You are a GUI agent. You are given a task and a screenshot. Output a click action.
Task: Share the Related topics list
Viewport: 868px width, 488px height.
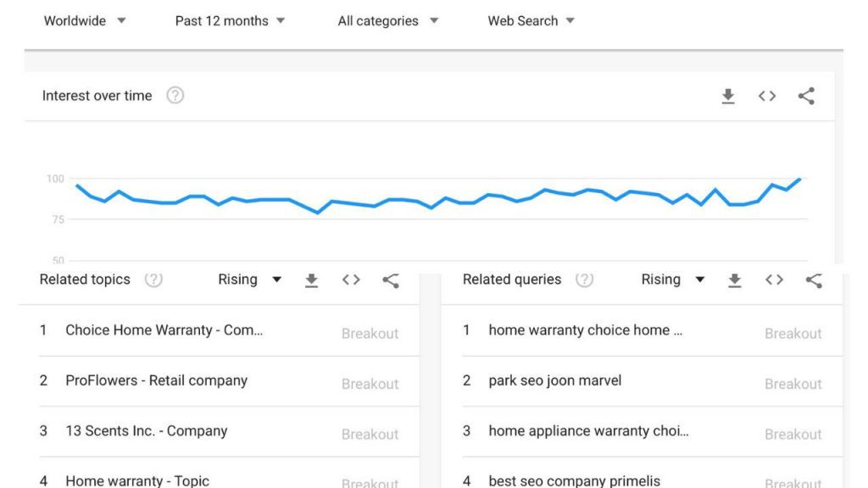pos(390,280)
